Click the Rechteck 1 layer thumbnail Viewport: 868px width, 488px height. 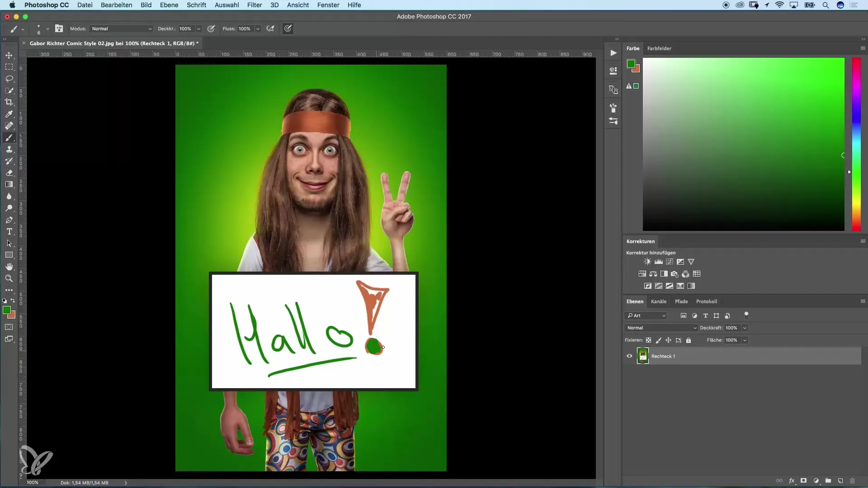click(x=642, y=356)
